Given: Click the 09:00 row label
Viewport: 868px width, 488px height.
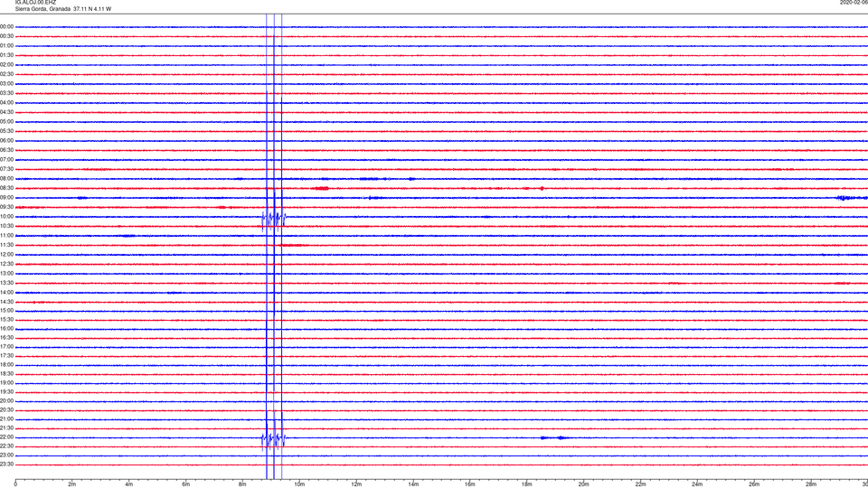Looking at the screenshot, I should click(x=6, y=197).
